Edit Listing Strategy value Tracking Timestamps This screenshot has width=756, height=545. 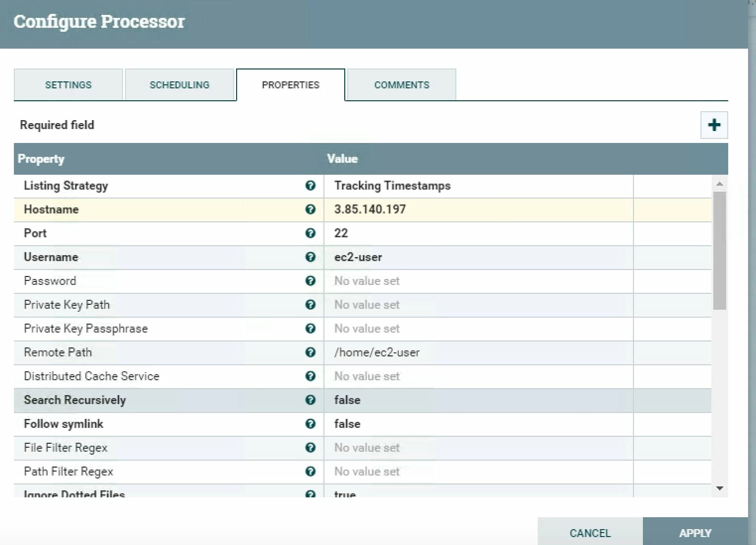pyautogui.click(x=479, y=186)
